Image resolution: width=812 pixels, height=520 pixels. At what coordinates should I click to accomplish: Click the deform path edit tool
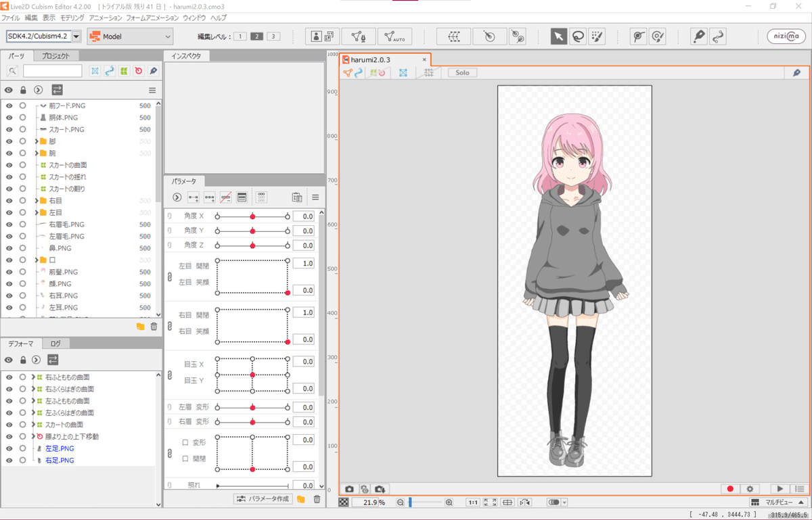[x=718, y=37]
